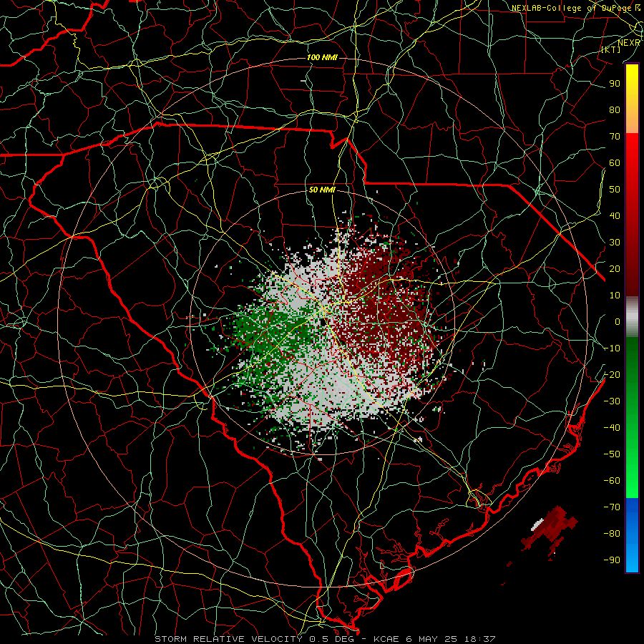Click the 10 value on velocity scale
The image size is (644, 644).
coord(615,296)
